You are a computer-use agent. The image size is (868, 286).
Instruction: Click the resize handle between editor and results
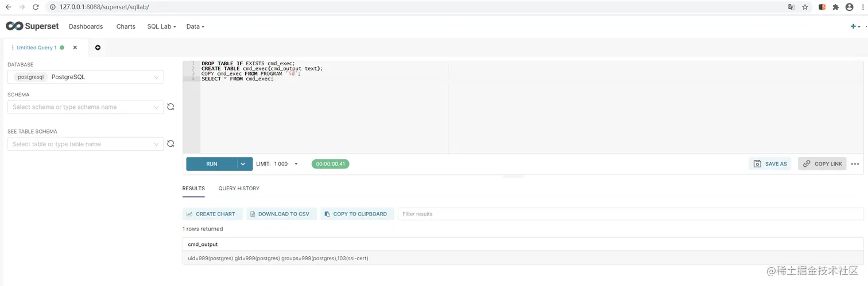[513, 177]
